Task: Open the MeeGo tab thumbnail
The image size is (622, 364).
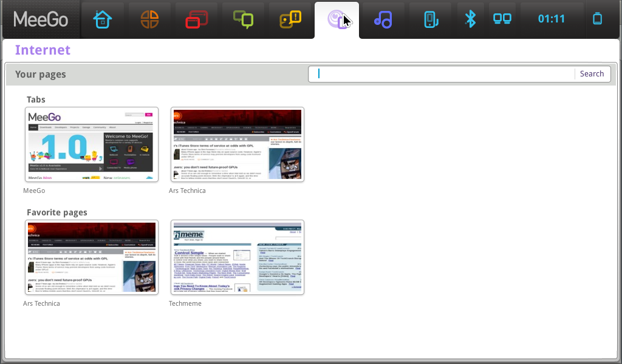Action: (x=92, y=144)
